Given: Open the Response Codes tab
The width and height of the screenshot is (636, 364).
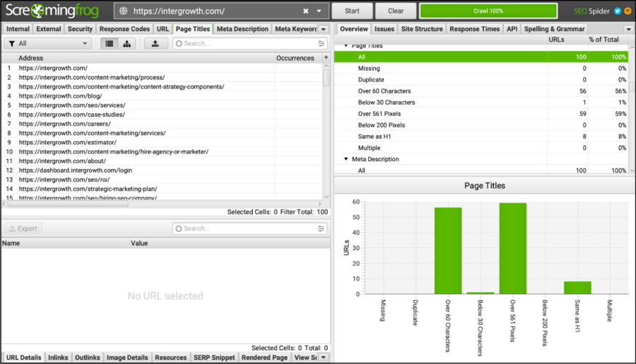Looking at the screenshot, I should tap(124, 29).
